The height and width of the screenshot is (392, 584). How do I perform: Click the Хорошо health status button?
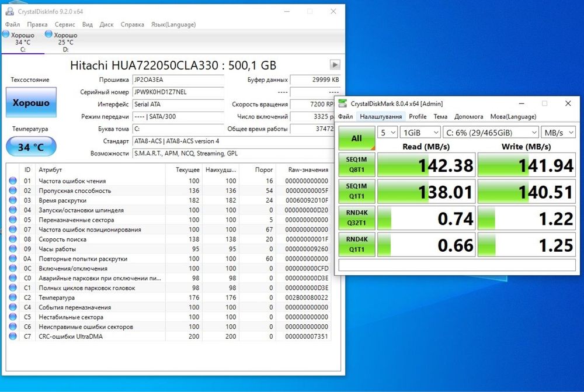tap(31, 102)
